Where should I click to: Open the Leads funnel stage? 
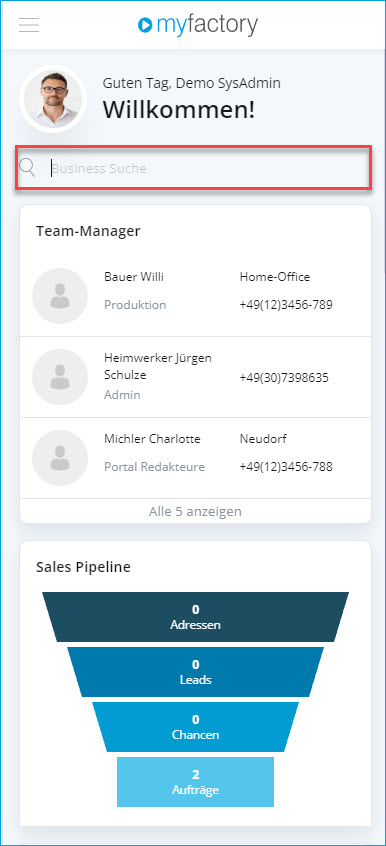coord(195,672)
